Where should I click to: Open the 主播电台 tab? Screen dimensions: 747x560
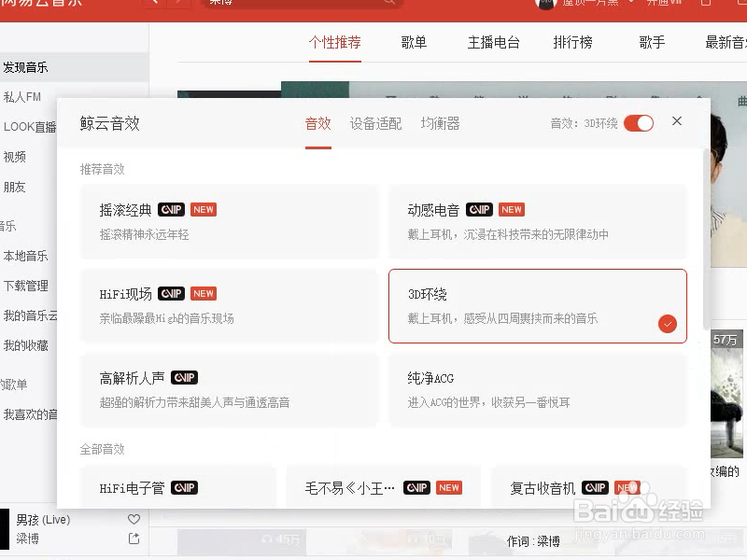(494, 42)
